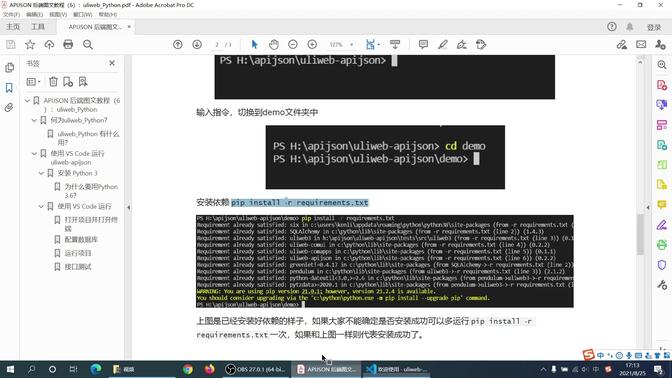This screenshot has height=378, width=672.
Task: Close the 书签 bookmarks panel
Action: pyautogui.click(x=112, y=63)
